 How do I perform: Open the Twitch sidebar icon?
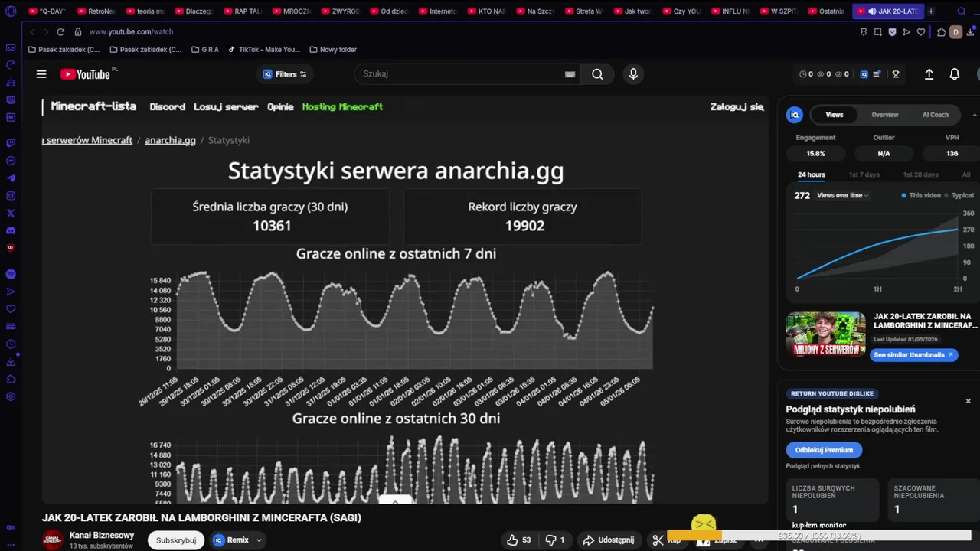11,143
